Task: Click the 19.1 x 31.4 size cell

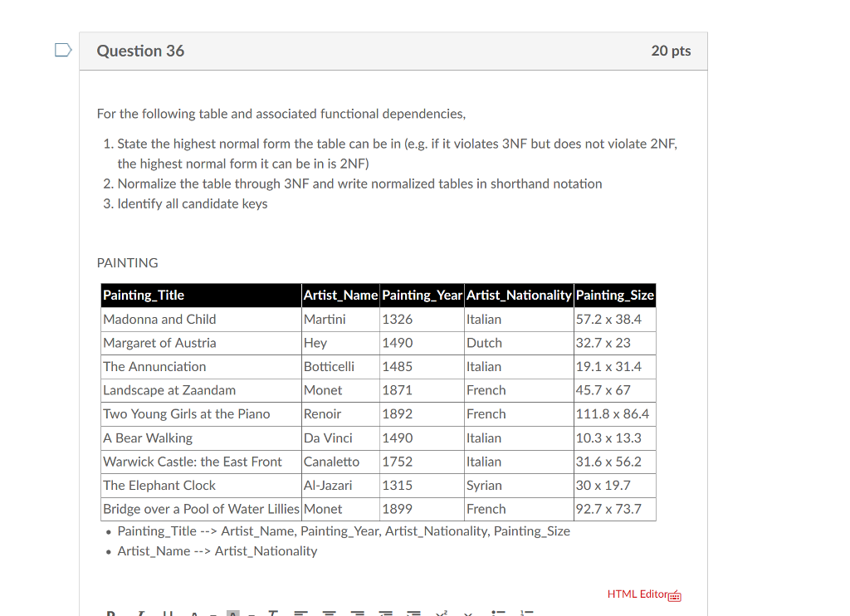Action: coord(615,367)
